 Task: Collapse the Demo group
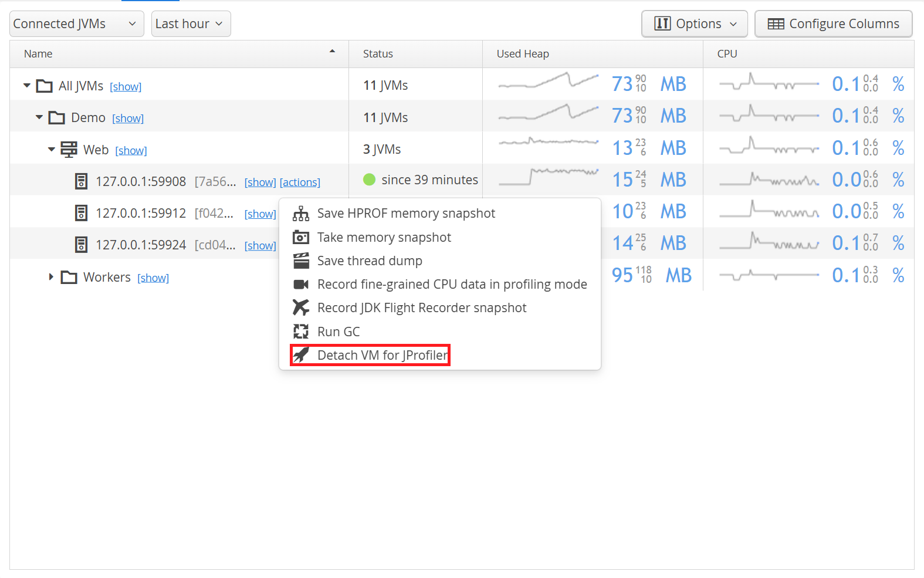pyautogui.click(x=39, y=117)
